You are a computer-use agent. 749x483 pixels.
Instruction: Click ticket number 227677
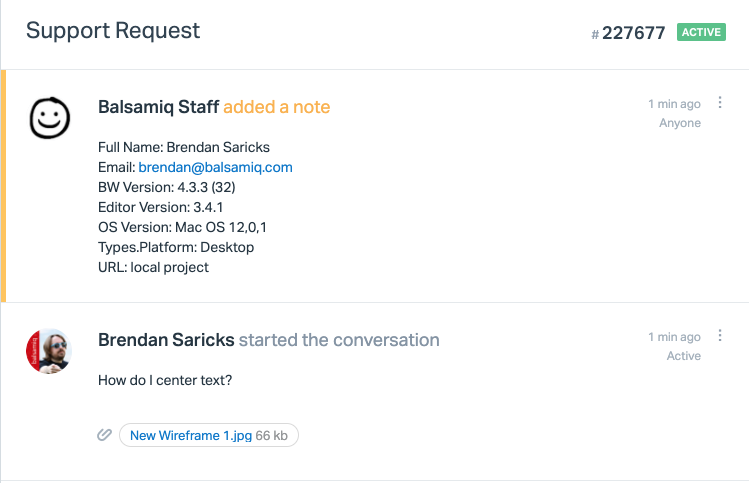pos(634,33)
